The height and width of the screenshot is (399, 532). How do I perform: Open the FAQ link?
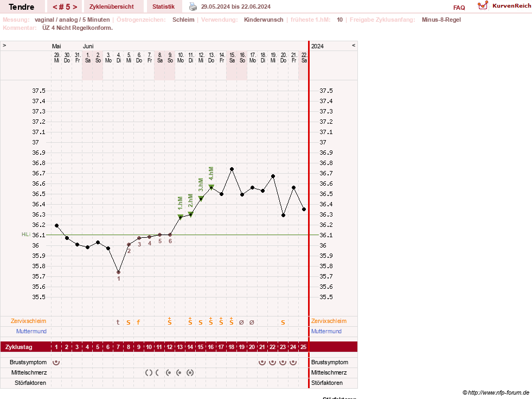459,8
